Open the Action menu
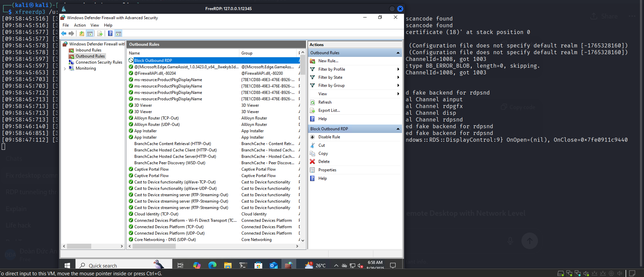The width and height of the screenshot is (644, 277). (x=80, y=25)
